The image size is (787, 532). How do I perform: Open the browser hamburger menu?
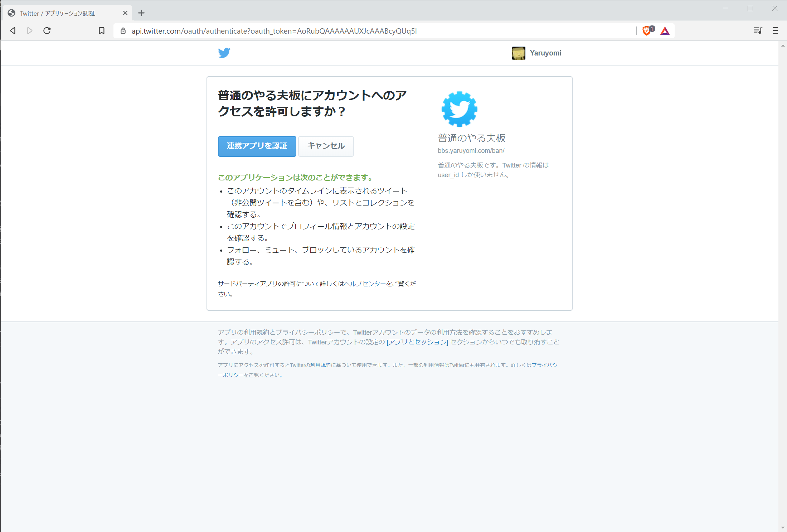pos(775,31)
